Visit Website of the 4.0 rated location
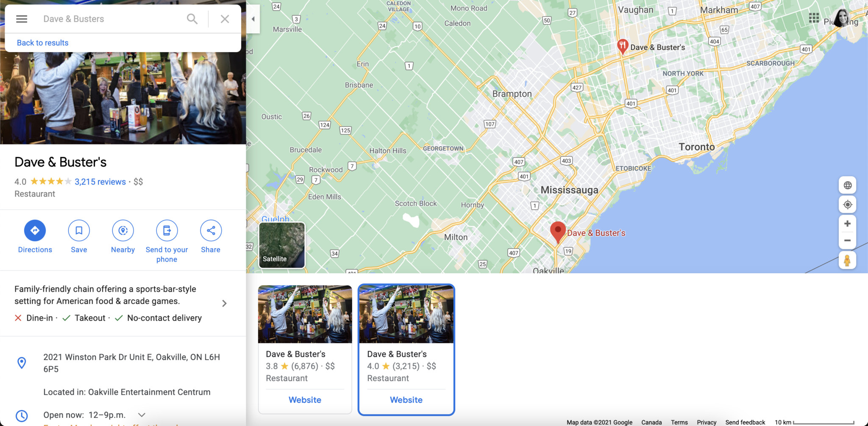The width and height of the screenshot is (868, 426). coord(406,400)
